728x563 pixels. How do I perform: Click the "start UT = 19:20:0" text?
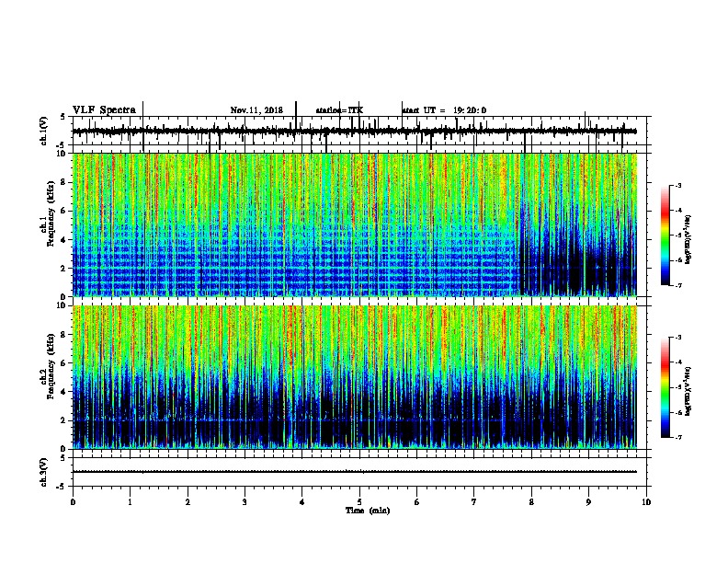click(x=444, y=110)
